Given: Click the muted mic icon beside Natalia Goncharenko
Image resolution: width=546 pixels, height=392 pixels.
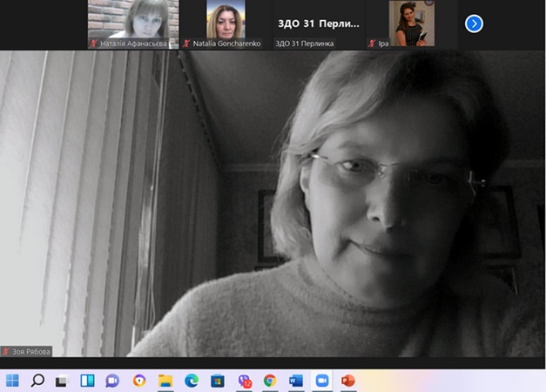Looking at the screenshot, I should pos(186,43).
